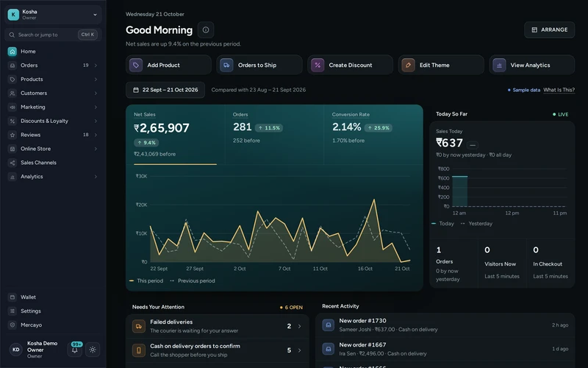This screenshot has width=588, height=368.
Task: Click the Discounts & Loyalty percent icon
Action: coord(12,121)
